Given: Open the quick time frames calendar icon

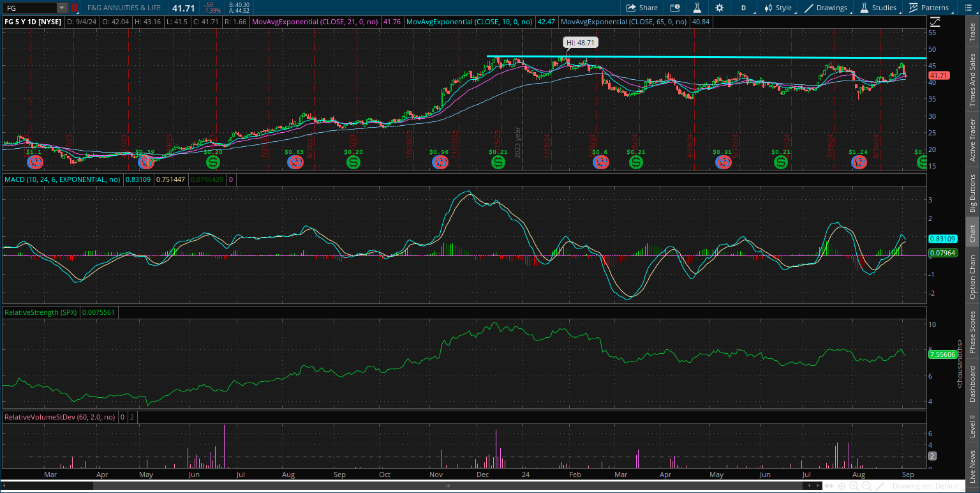Looking at the screenshot, I should point(675,8).
